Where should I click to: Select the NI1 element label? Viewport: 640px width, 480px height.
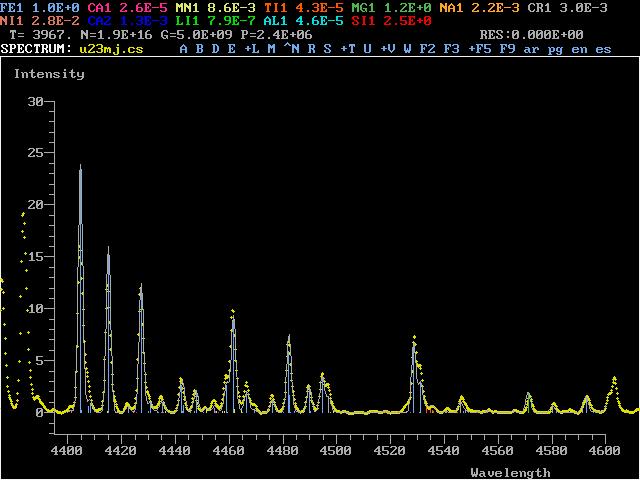click(x=12, y=20)
